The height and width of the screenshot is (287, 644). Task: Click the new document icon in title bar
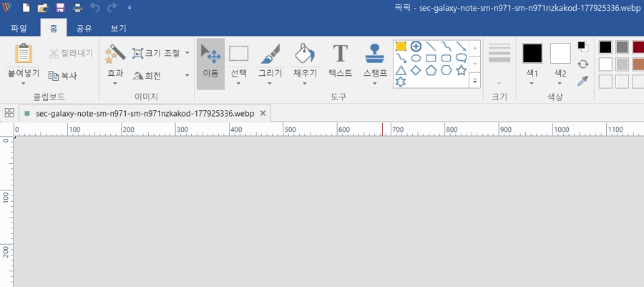[x=26, y=7]
